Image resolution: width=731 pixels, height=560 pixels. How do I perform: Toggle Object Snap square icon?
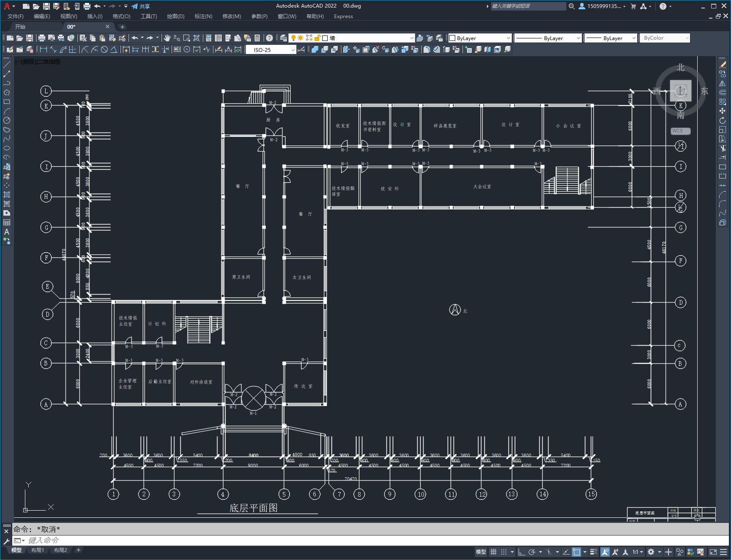coord(576,552)
